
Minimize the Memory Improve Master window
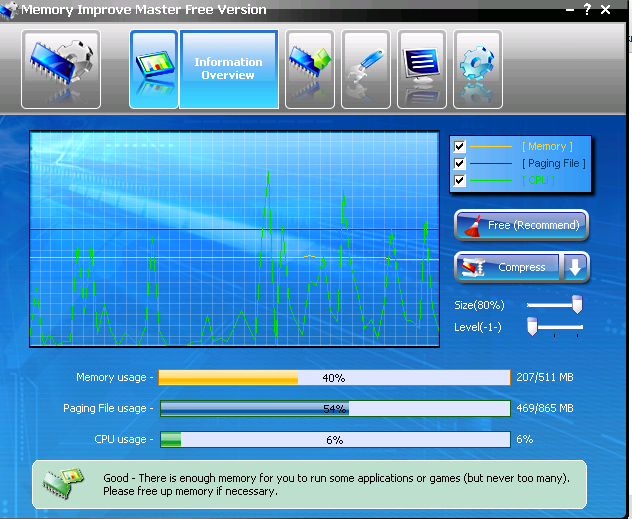pyautogui.click(x=570, y=10)
